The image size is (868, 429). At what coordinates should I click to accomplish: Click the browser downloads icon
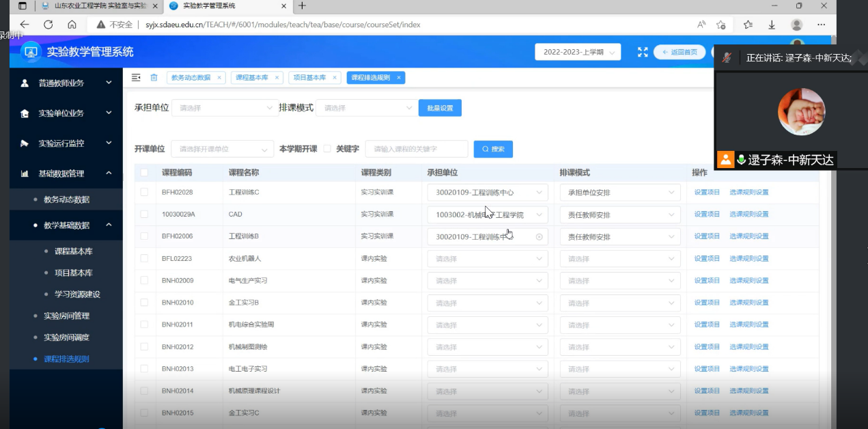(x=772, y=25)
